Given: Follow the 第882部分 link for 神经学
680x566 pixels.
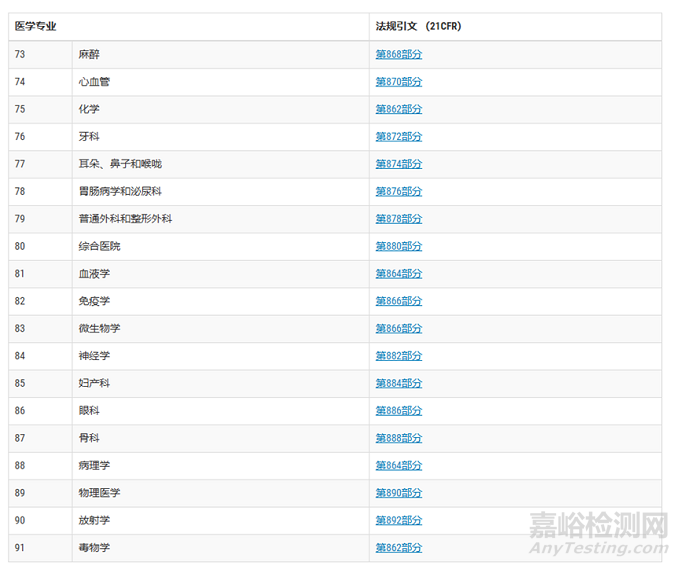Looking at the screenshot, I should (x=398, y=355).
